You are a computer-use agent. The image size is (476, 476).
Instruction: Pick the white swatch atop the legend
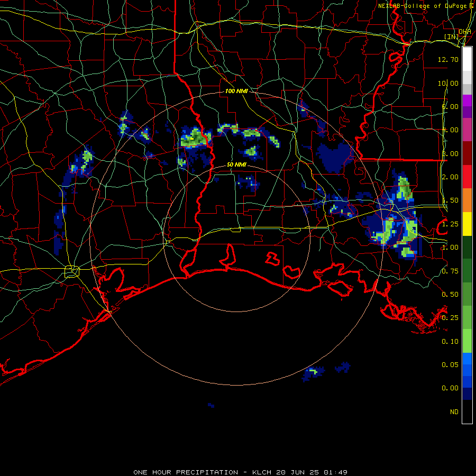[x=467, y=59]
